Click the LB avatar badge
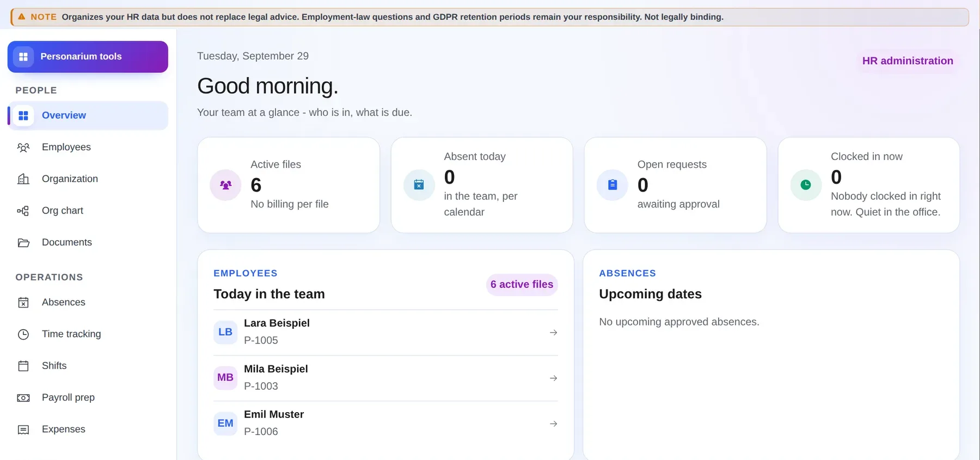This screenshot has height=460, width=980. click(225, 332)
